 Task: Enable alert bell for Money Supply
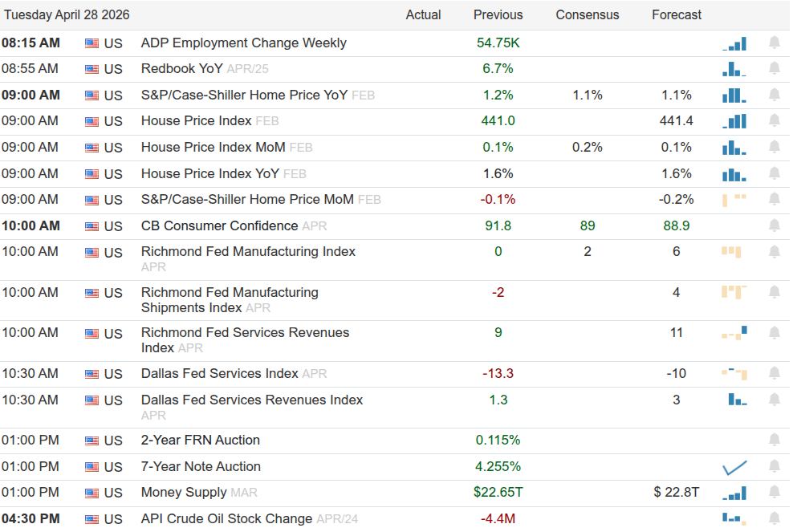pos(774,492)
